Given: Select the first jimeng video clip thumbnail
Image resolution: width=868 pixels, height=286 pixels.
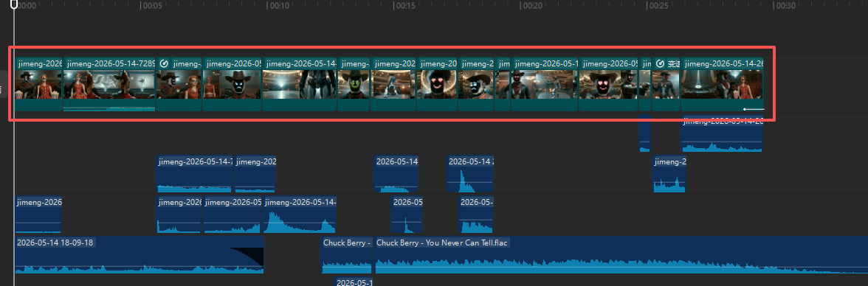Looking at the screenshot, I should [x=38, y=84].
